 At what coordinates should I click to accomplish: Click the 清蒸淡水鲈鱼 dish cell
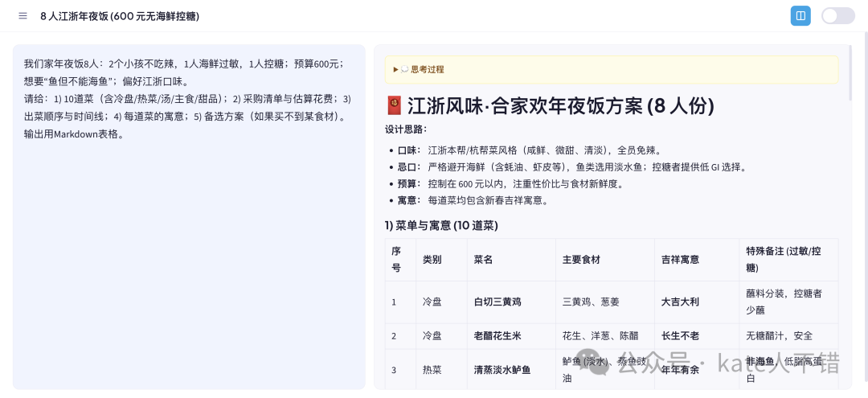click(511, 370)
